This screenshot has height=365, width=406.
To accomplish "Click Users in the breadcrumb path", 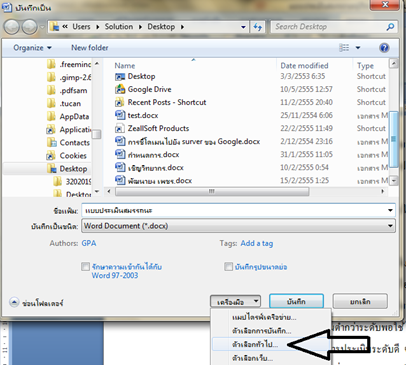I will click(x=81, y=27).
